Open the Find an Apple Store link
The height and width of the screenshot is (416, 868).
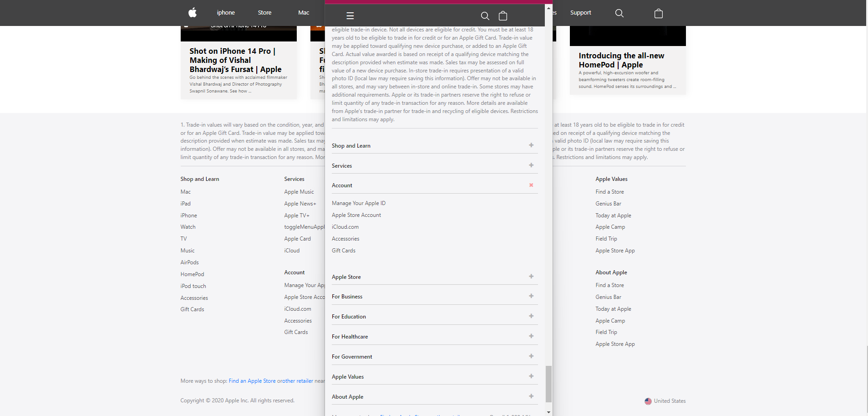click(x=252, y=381)
